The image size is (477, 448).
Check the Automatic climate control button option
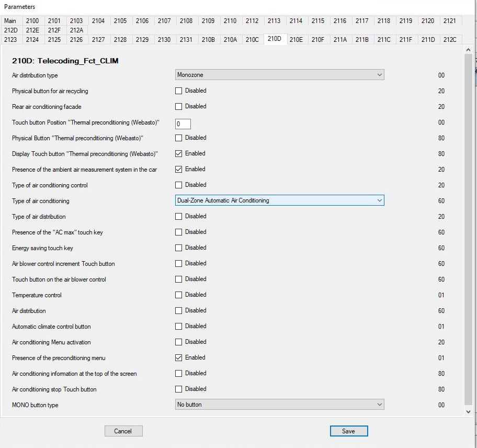click(x=179, y=326)
